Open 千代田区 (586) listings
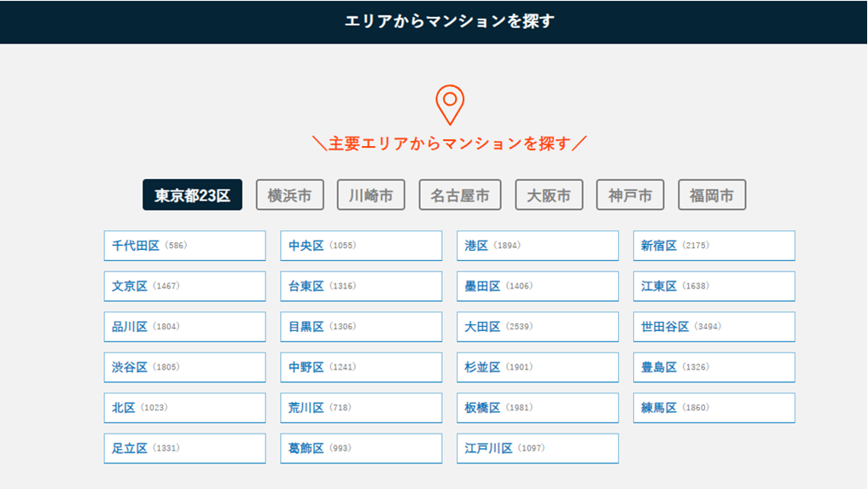 [185, 246]
